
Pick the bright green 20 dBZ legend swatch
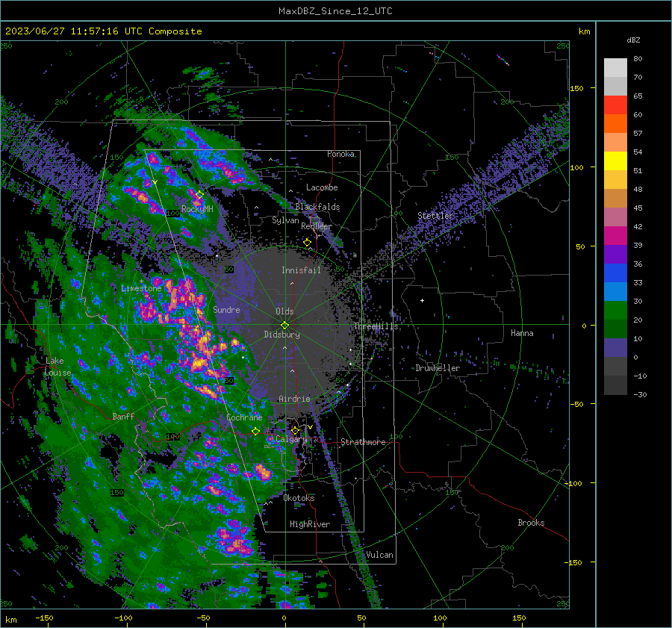coord(615,311)
